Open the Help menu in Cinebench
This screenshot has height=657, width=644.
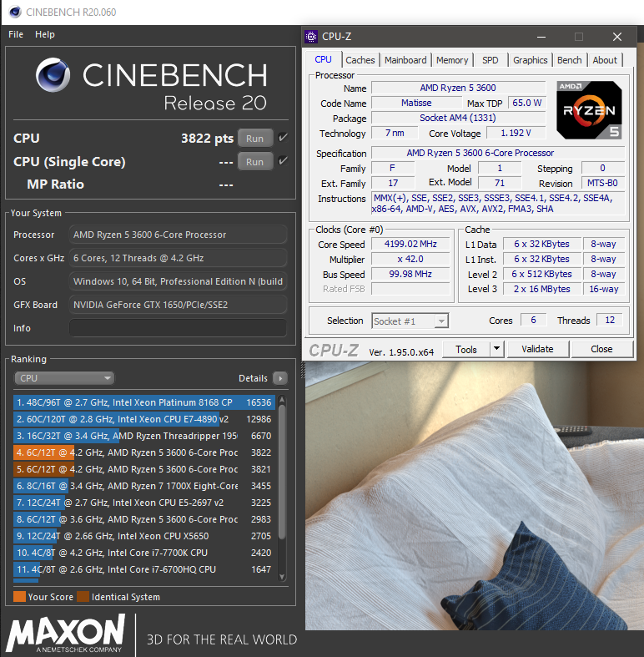click(x=45, y=34)
